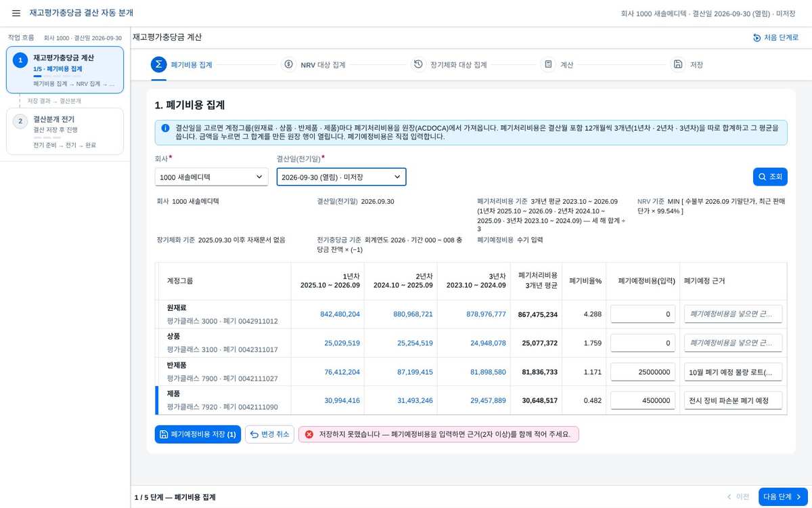The image size is (812, 508).
Task: Proceed with 다음 단계 button
Action: [783, 496]
